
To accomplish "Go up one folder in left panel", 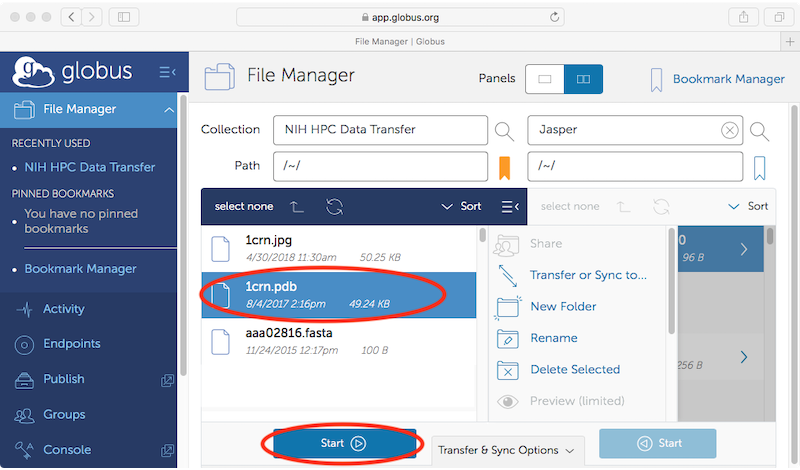I will pyautogui.click(x=297, y=207).
